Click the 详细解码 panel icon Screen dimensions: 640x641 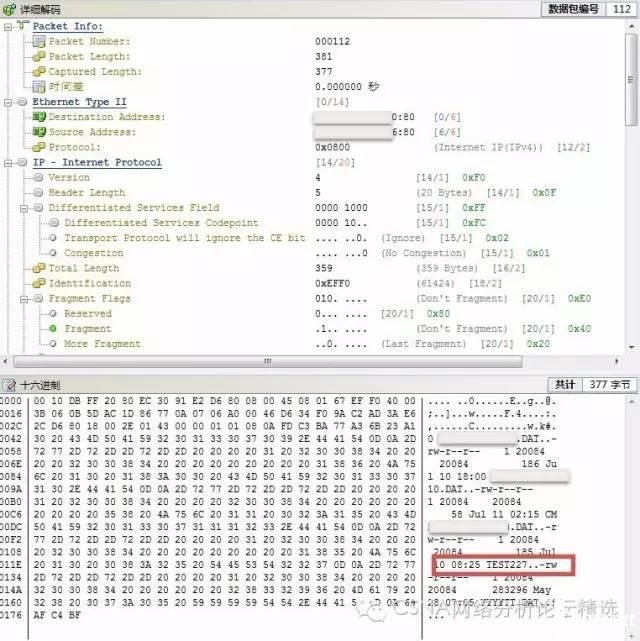point(10,9)
